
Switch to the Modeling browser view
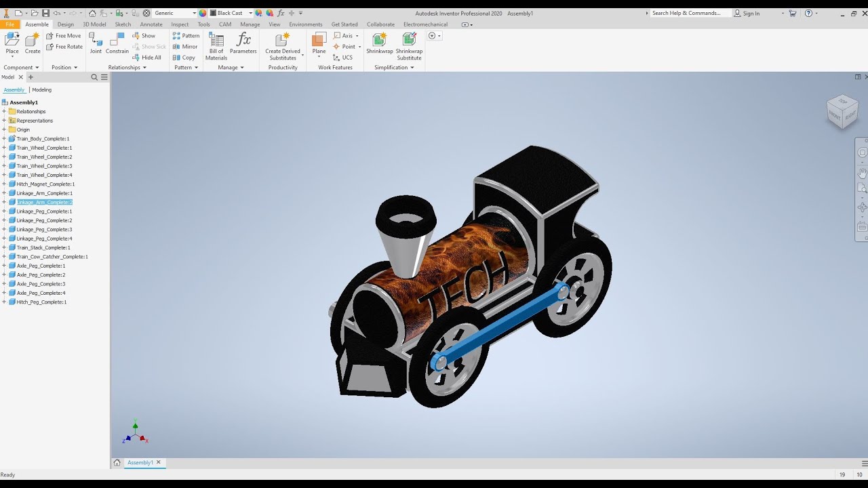tap(41, 89)
